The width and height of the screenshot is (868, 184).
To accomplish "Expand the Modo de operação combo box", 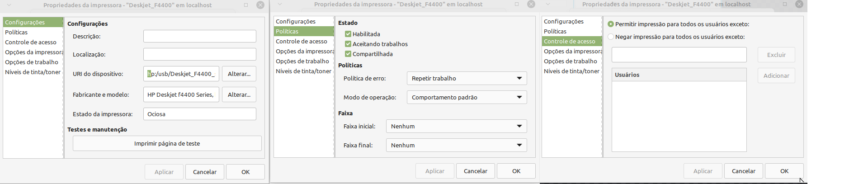I will click(x=467, y=97).
